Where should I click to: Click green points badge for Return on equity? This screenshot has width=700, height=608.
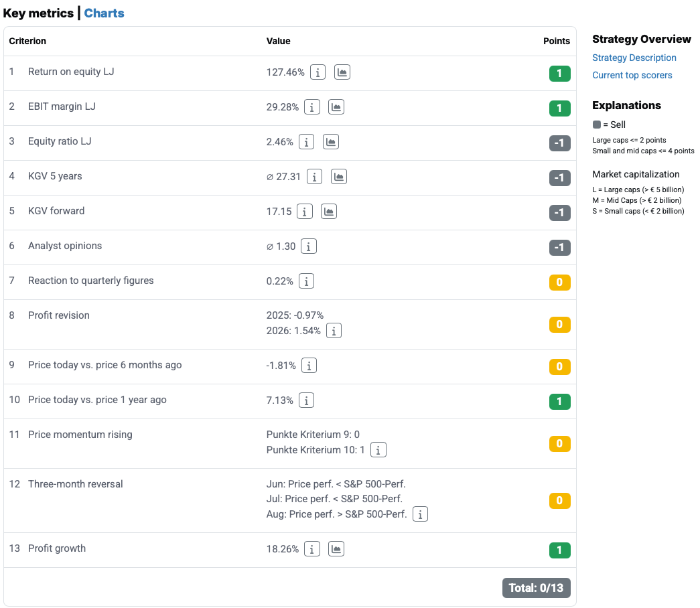click(559, 73)
